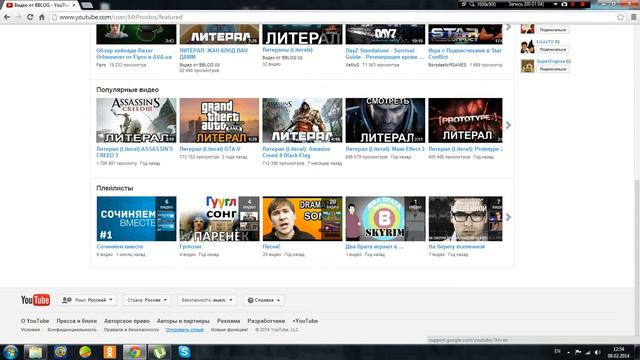Open 'Литерал (Literal) GTA:V' title link
This screenshot has width=640, height=360.
pos(210,149)
